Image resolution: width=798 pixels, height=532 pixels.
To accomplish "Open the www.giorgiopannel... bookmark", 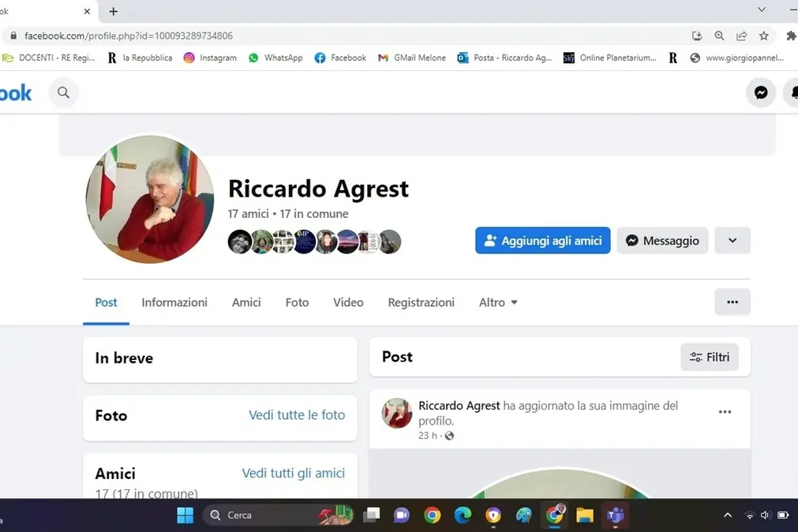I will (737, 58).
